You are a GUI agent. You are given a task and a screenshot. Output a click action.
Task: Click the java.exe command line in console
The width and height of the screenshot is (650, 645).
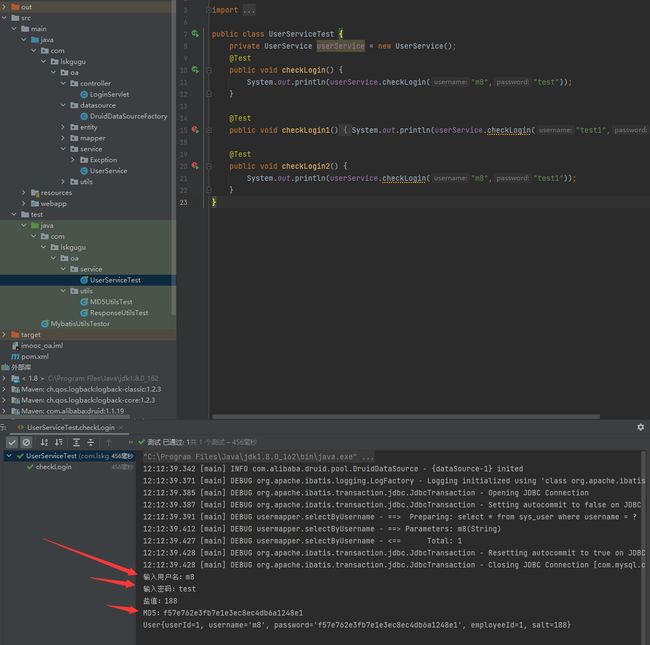pos(258,457)
